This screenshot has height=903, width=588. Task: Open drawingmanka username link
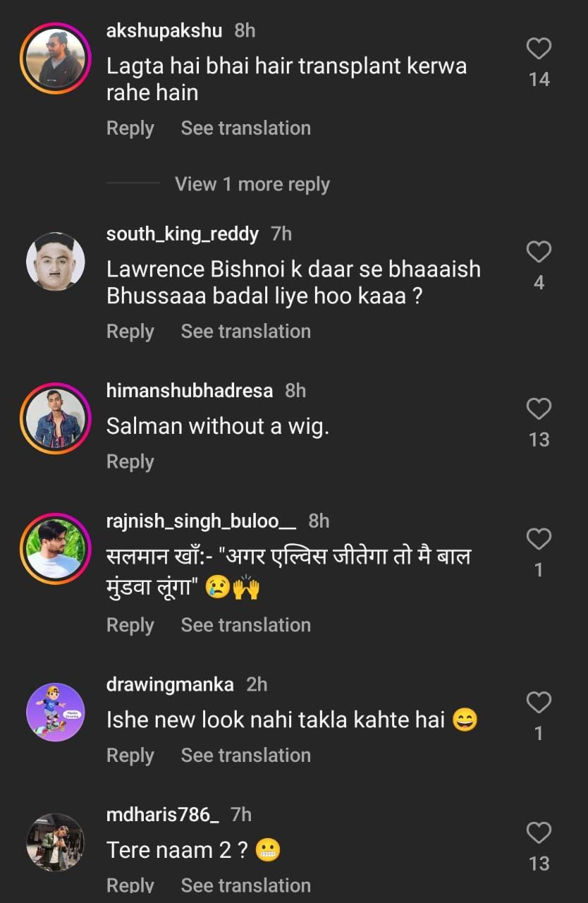pyautogui.click(x=169, y=684)
